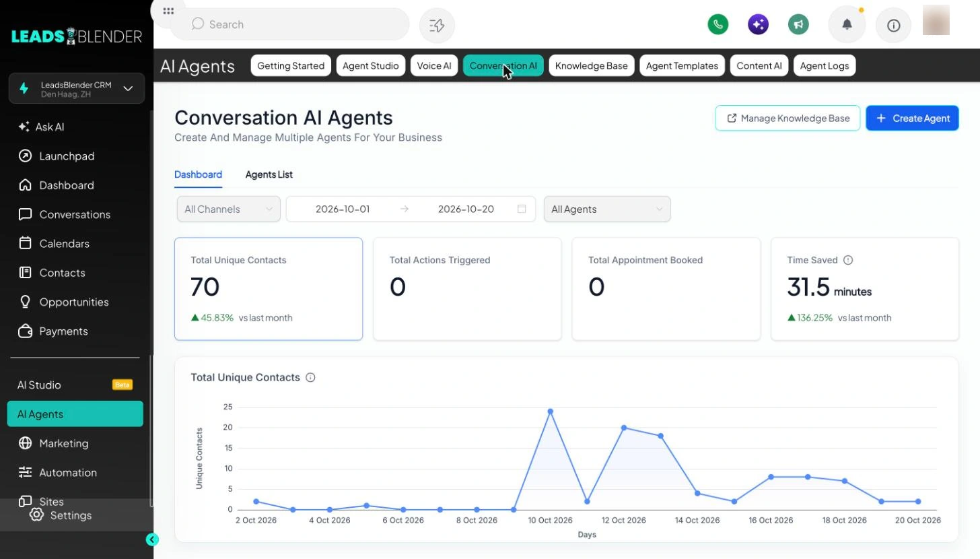980x559 pixels.
Task: Open the Agent Logs tab
Action: click(x=825, y=66)
